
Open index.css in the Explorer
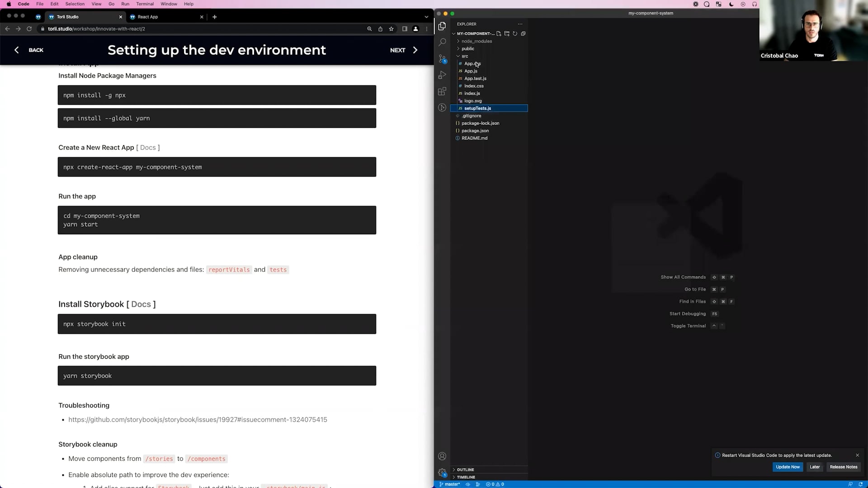[x=489, y=86]
